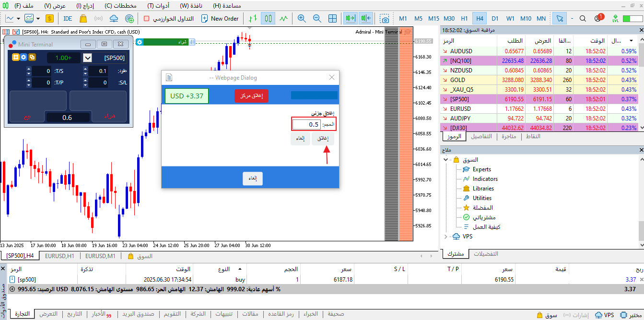
Task: Expand the VPS node in Navigator
Action: [446, 237]
